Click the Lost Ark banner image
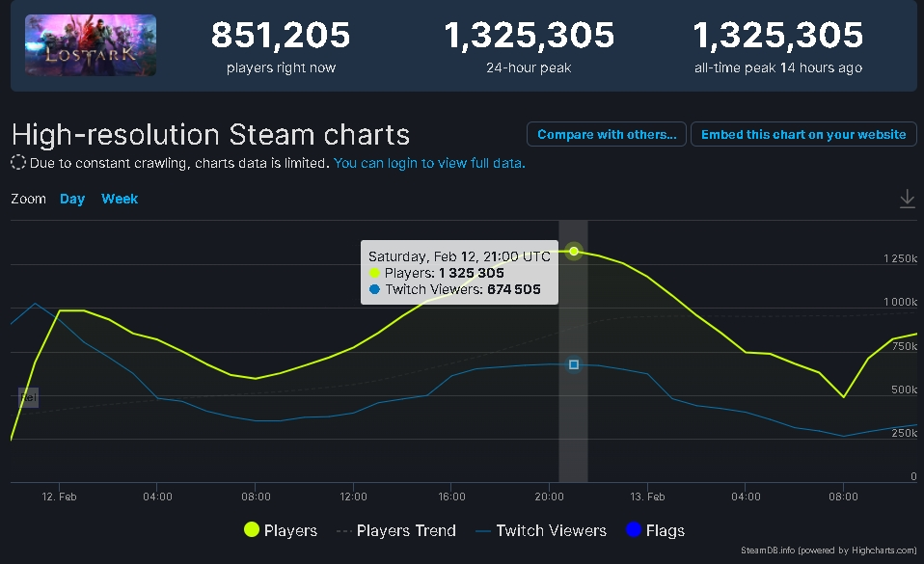924x564 pixels. click(x=90, y=44)
